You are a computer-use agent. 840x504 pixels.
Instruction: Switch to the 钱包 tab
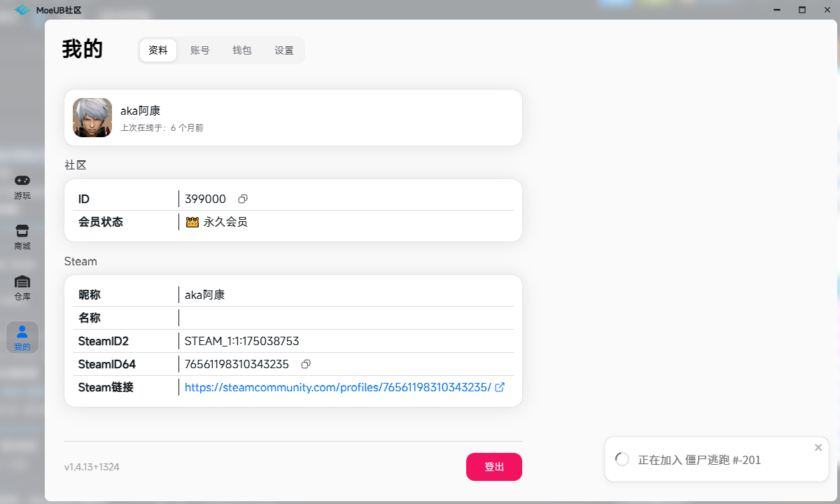tap(241, 50)
